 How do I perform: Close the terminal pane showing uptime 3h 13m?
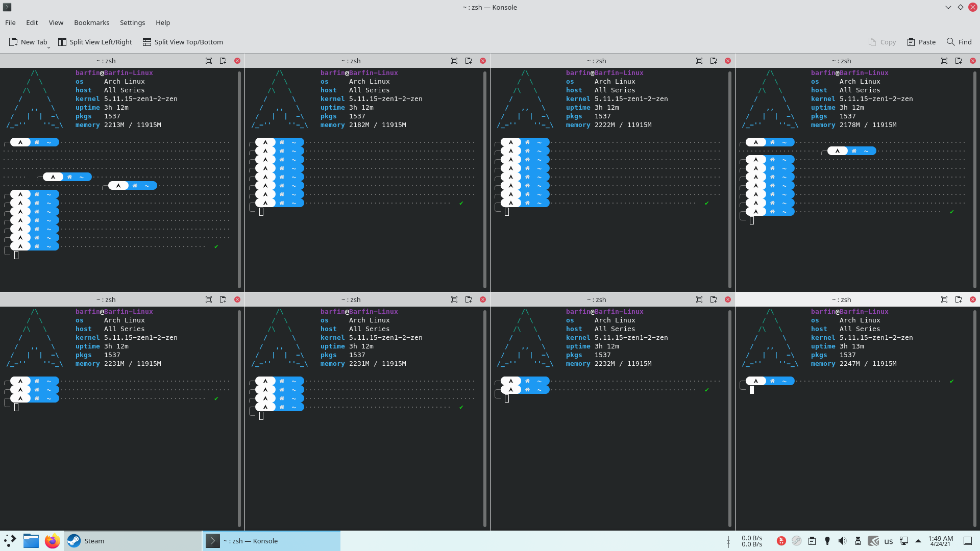point(973,299)
